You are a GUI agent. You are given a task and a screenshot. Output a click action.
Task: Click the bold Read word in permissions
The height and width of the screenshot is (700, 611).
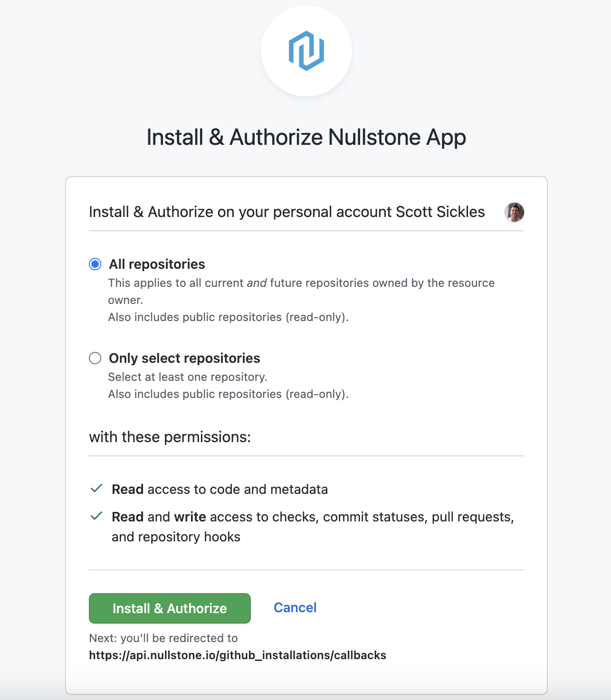127,489
